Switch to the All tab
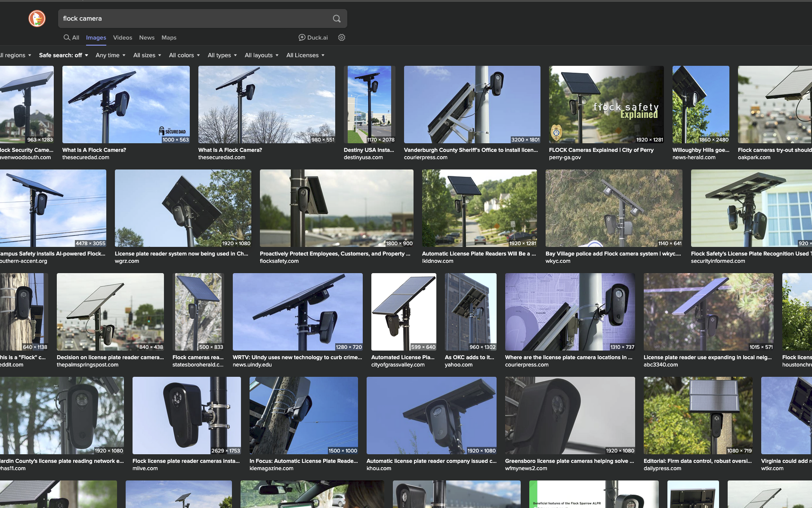 (71, 37)
